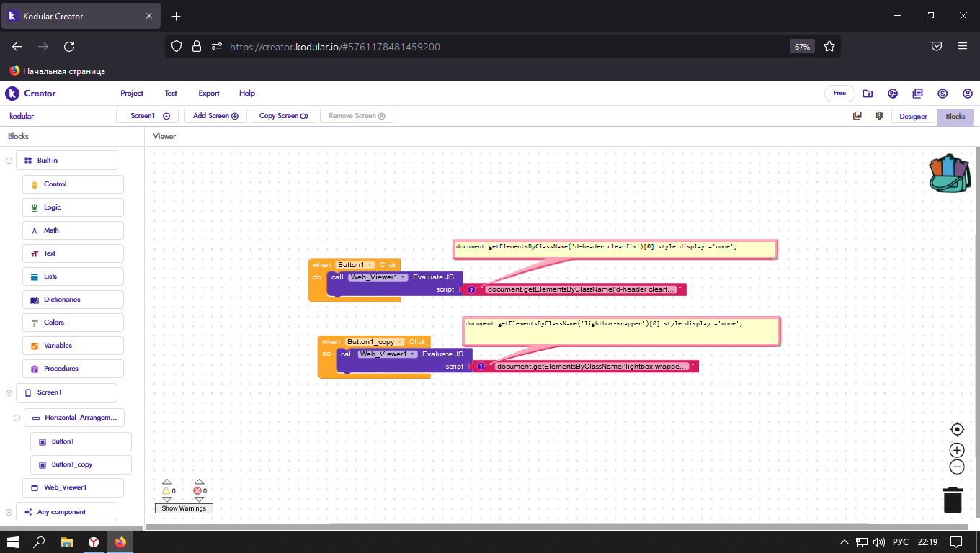Screen dimensions: 980x553
Task: Click the Add Screen button
Action: (x=215, y=116)
